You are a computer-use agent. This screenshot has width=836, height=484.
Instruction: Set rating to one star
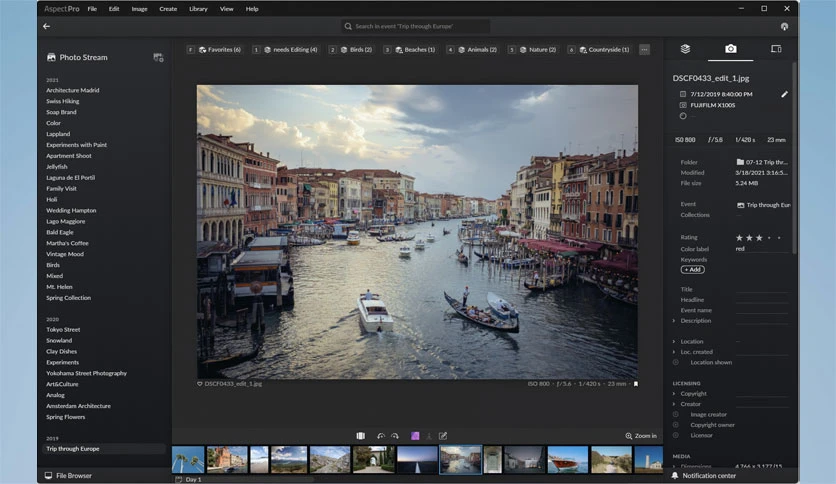pyautogui.click(x=739, y=238)
